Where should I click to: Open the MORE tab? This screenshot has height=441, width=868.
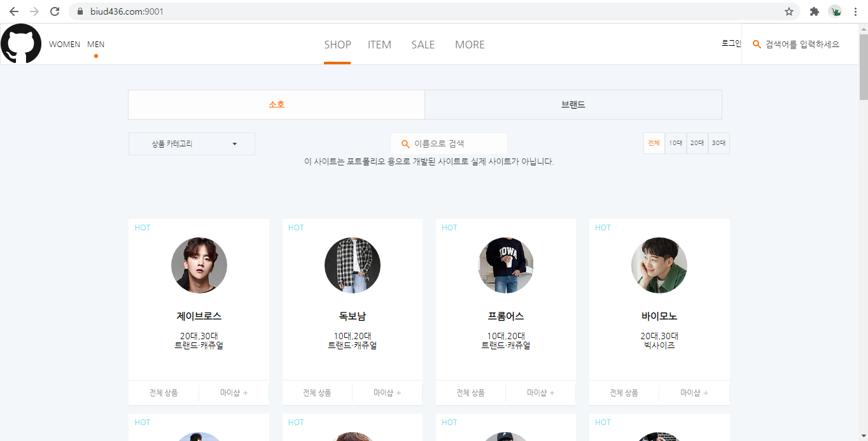point(470,45)
